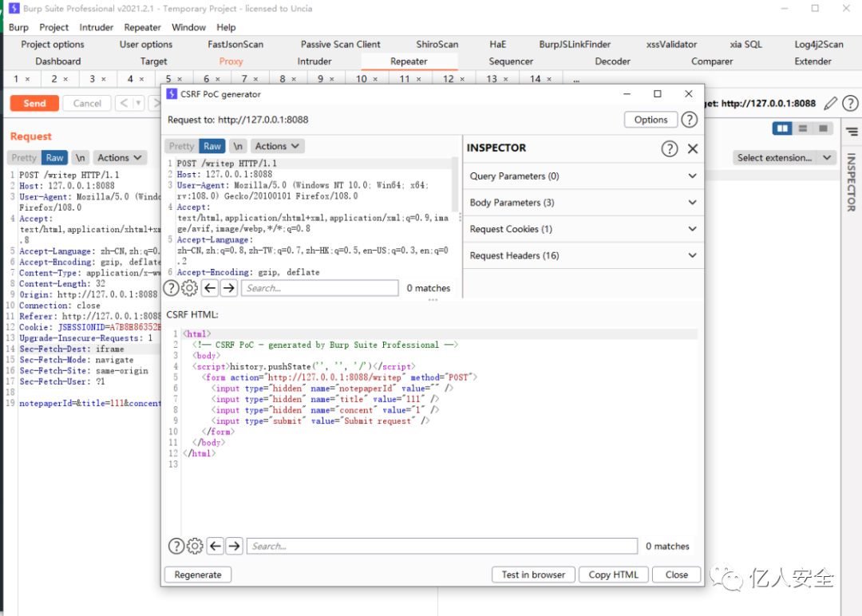Go back in Repeater history arrow
This screenshot has width=862, height=616.
tap(124, 103)
